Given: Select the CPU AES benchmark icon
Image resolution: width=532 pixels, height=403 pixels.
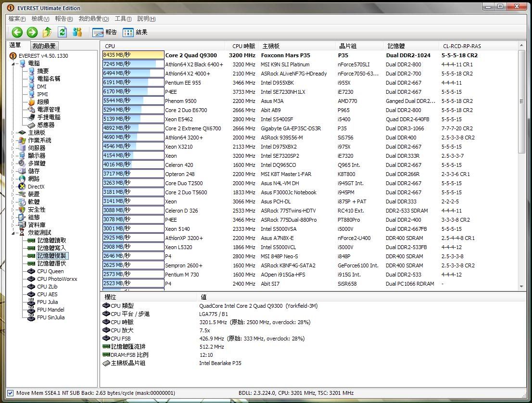Looking at the screenshot, I should click(31, 294).
